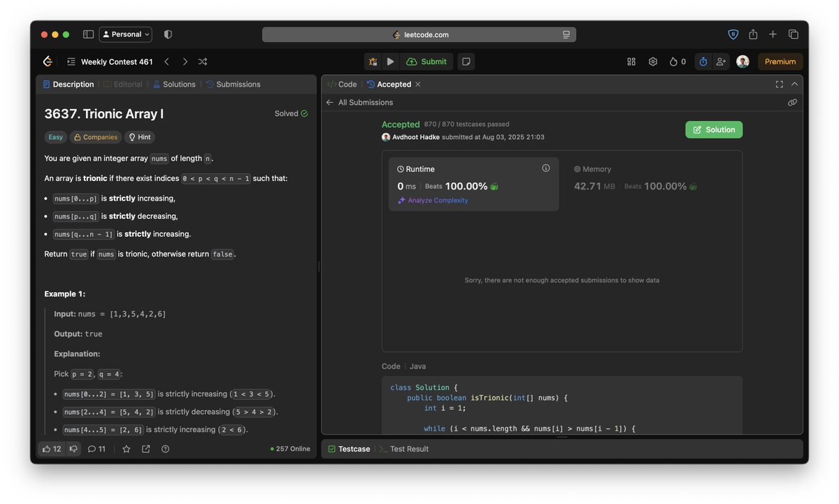Run the code with play icon
Image resolution: width=839 pixels, height=504 pixels.
(390, 62)
